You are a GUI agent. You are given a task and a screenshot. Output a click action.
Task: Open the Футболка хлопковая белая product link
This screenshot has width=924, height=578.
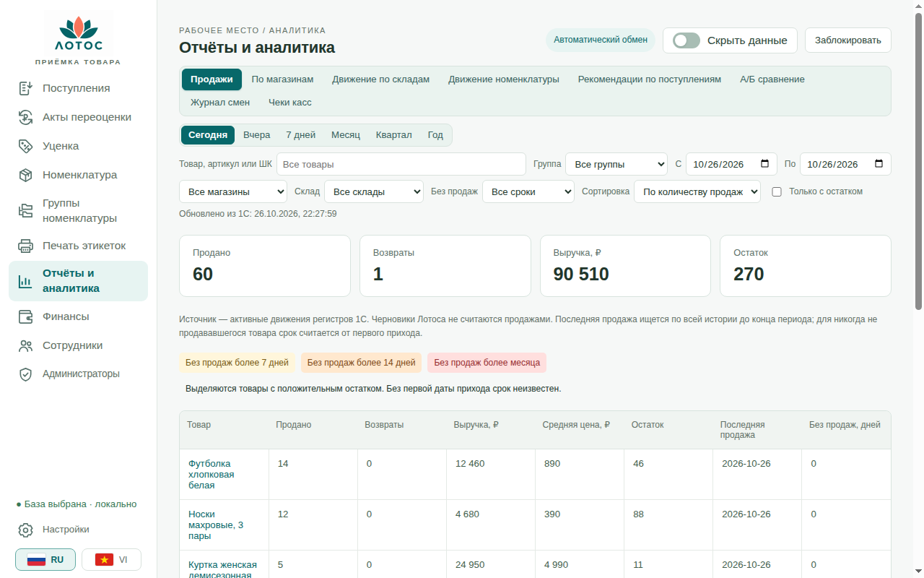pyautogui.click(x=211, y=474)
